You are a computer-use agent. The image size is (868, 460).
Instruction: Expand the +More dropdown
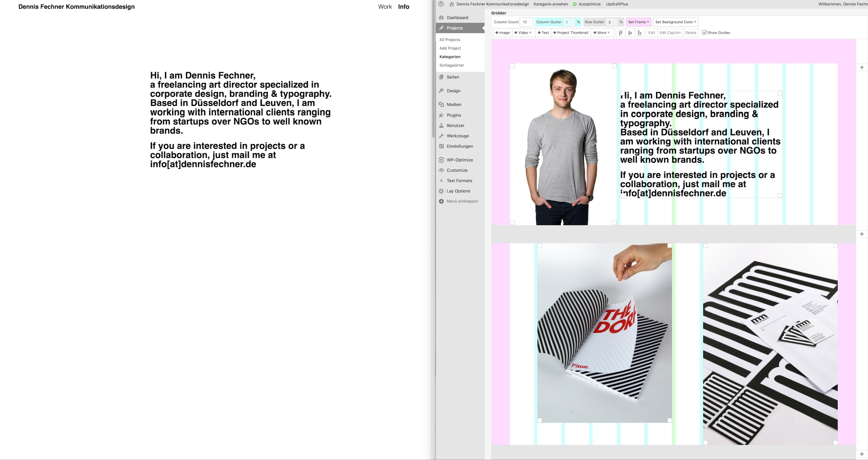(x=602, y=33)
